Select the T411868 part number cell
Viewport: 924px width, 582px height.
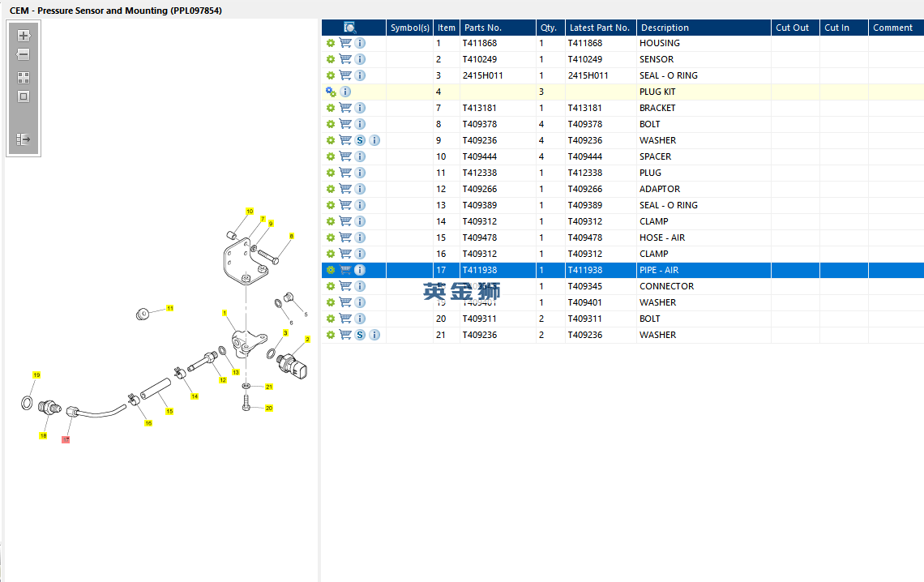[x=498, y=43]
